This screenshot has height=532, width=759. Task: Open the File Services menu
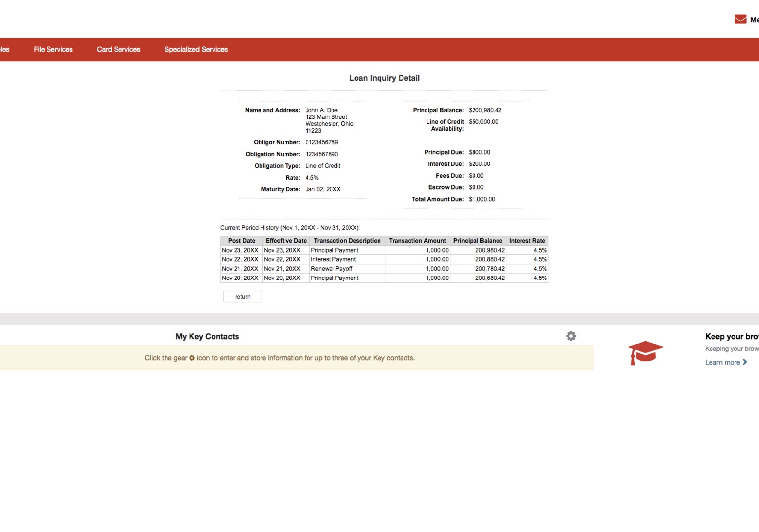(x=53, y=49)
